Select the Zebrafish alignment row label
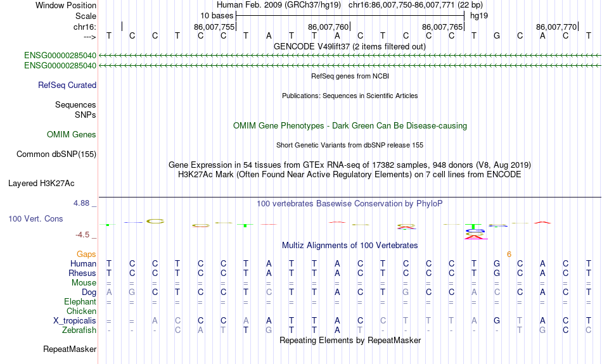 click(79, 330)
